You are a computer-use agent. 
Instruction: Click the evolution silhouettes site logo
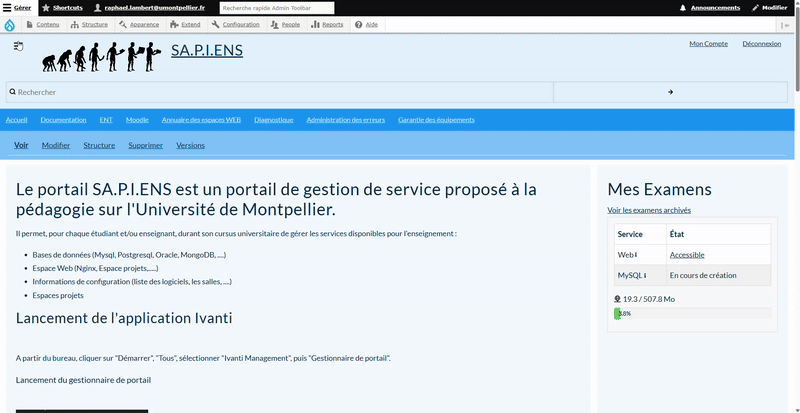coord(100,56)
